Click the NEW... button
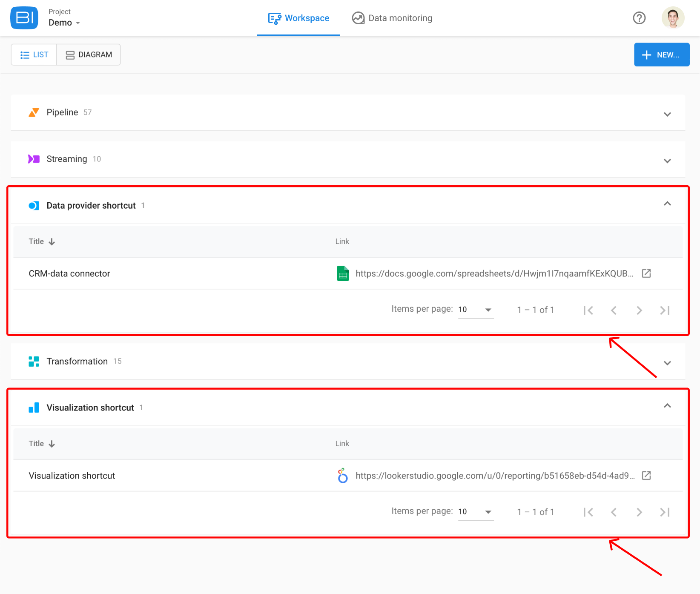 click(662, 55)
